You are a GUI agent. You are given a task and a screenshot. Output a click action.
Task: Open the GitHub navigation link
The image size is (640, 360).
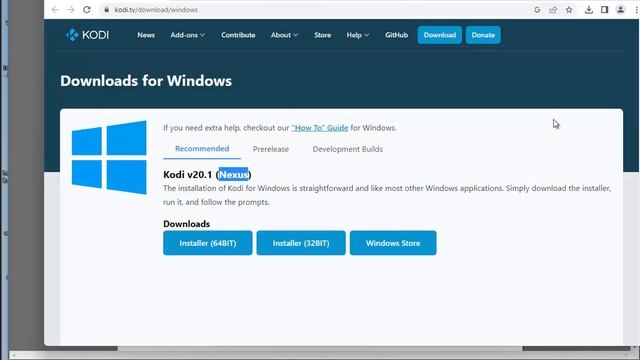396,35
